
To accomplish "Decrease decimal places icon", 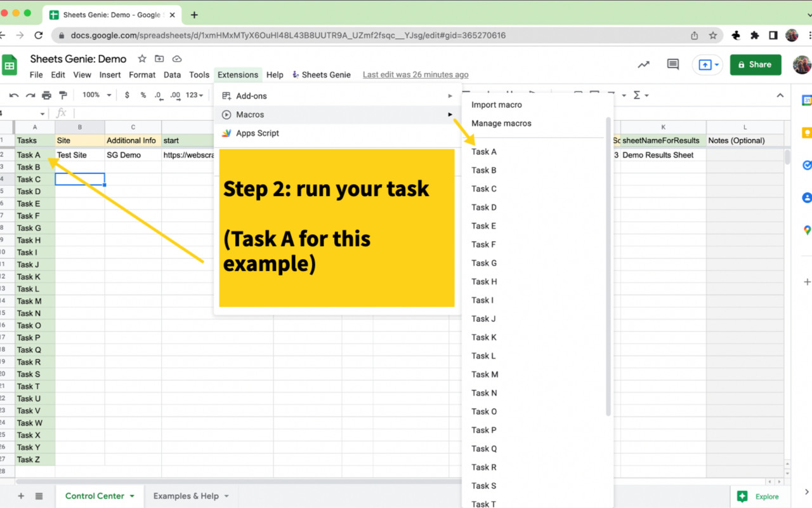I will (x=159, y=95).
